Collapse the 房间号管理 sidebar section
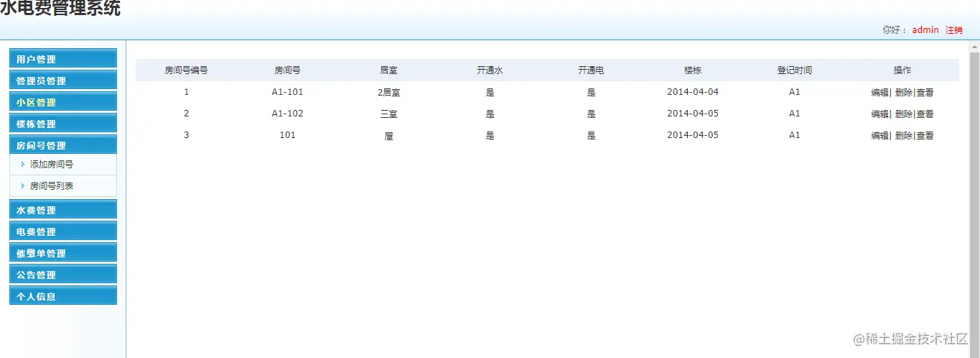Viewport: 980px width, 358px height. [x=63, y=145]
